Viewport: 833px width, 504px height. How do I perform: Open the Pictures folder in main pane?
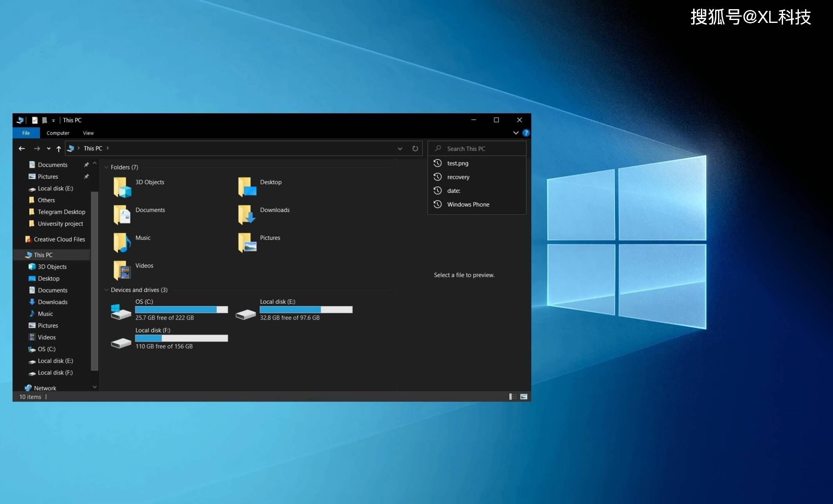[247, 243]
